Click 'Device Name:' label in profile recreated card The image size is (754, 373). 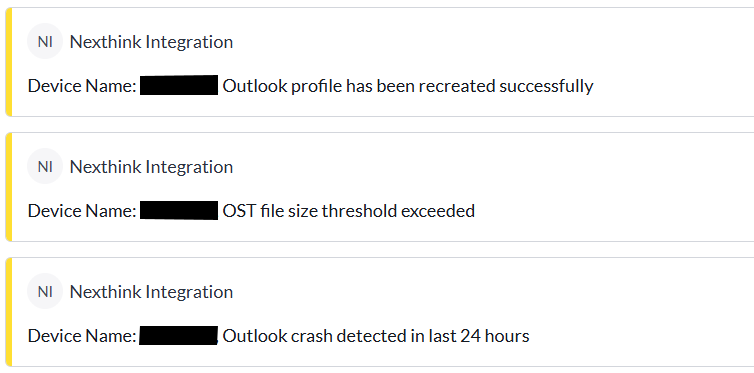82,86
